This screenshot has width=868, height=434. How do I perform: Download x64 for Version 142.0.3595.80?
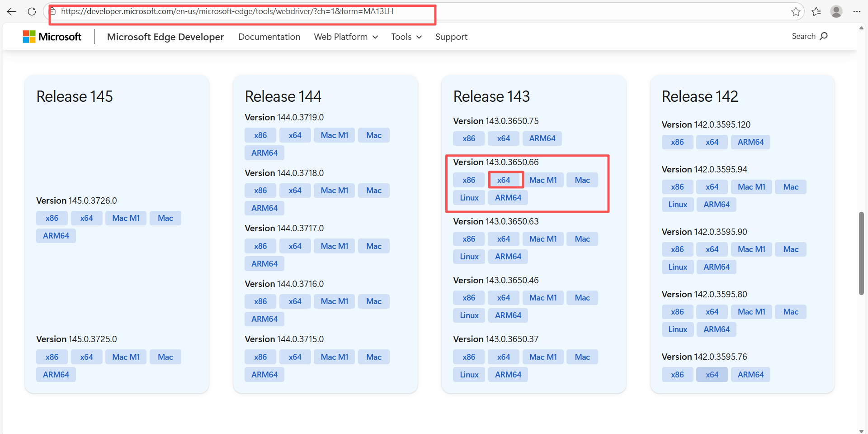tap(712, 312)
